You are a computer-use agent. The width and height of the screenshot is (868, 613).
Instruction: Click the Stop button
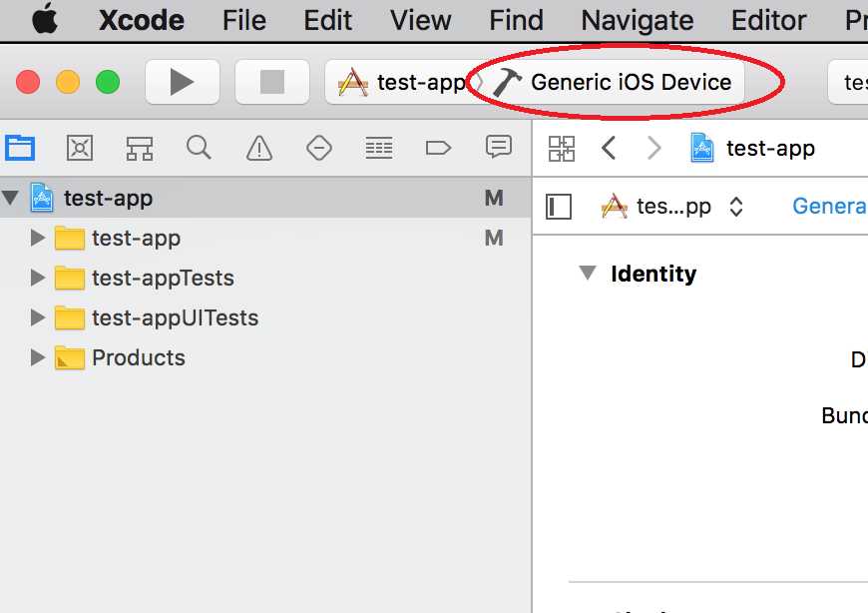[x=271, y=82]
